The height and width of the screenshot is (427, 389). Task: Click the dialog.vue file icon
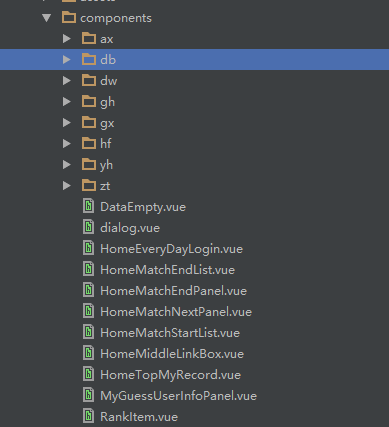pyautogui.click(x=88, y=227)
